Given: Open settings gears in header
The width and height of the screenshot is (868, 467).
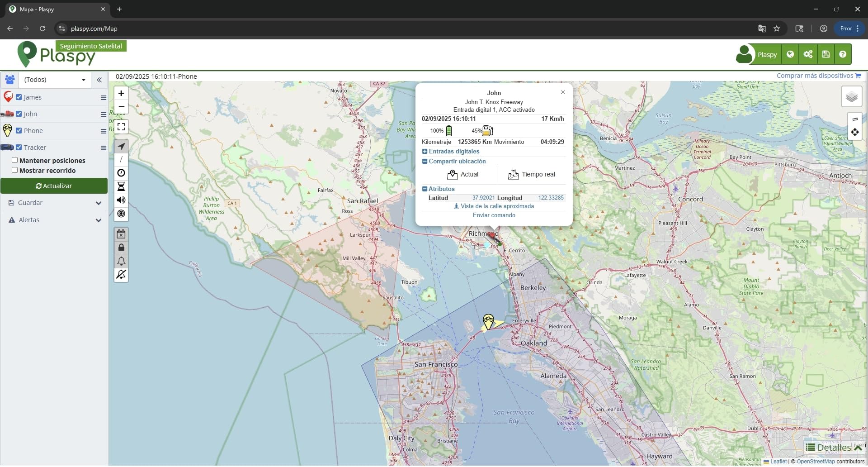Looking at the screenshot, I should click(x=808, y=54).
